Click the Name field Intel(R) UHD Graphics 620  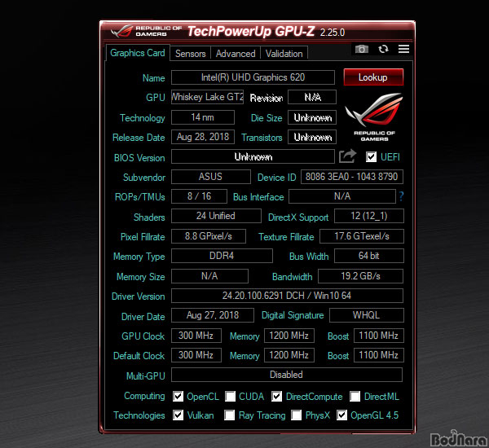coord(253,77)
